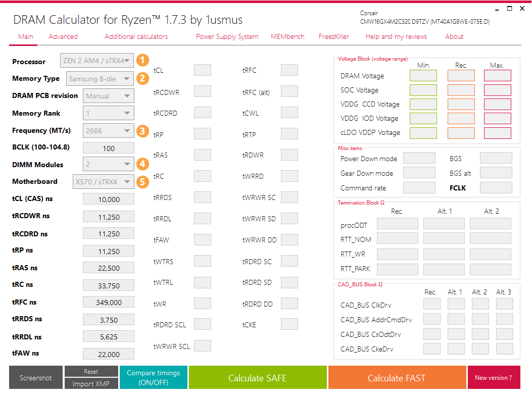The height and width of the screenshot is (400, 532).
Task: Click the Import XMP button
Action: click(x=91, y=383)
